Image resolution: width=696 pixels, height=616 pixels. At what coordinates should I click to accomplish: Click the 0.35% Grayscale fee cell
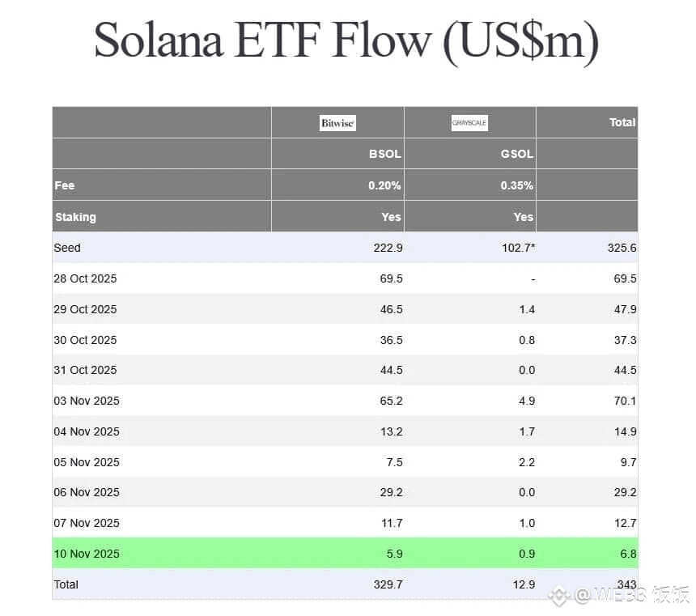pos(516,185)
